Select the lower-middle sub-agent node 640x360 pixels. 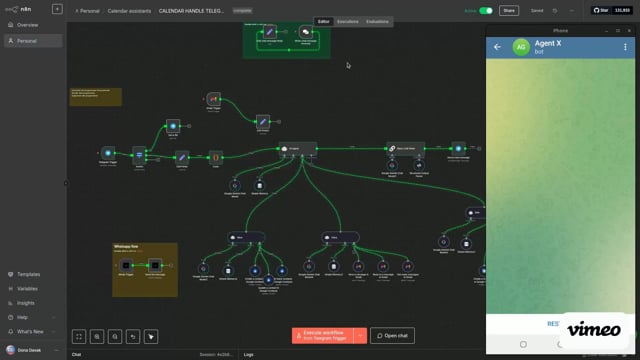(x=340, y=237)
